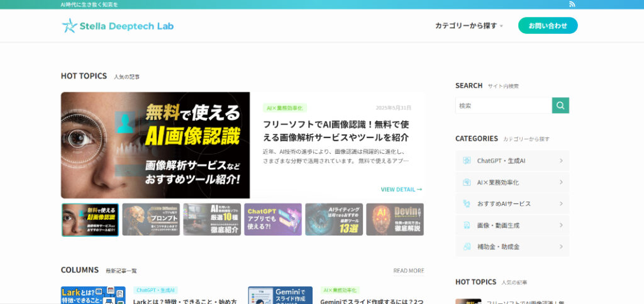This screenshot has height=304, width=644.
Task: Click READ MORE beside the COLUMNS heading
Action: pos(408,271)
